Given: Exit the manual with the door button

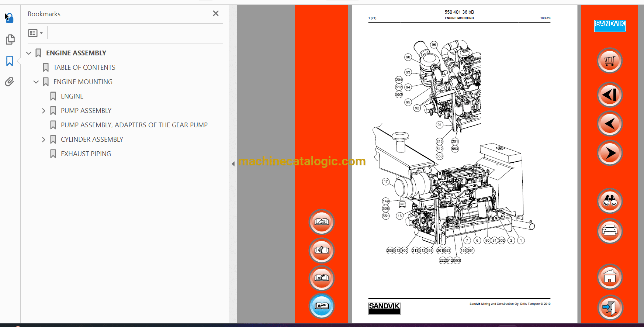Looking at the screenshot, I should click(x=610, y=307).
